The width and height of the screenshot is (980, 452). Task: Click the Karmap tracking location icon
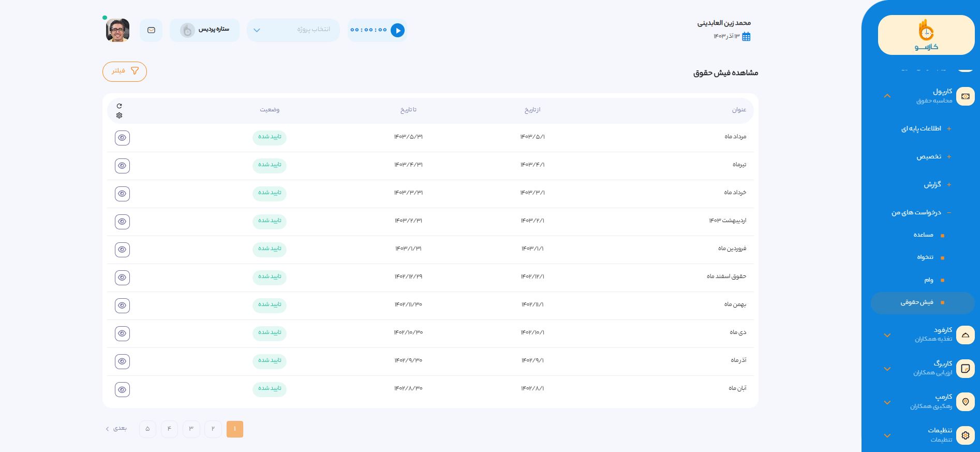click(x=965, y=402)
